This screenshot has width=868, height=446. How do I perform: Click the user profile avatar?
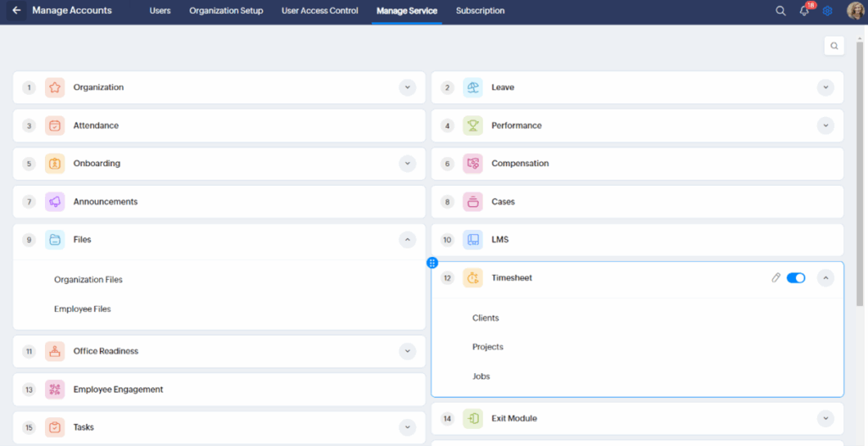pos(854,11)
